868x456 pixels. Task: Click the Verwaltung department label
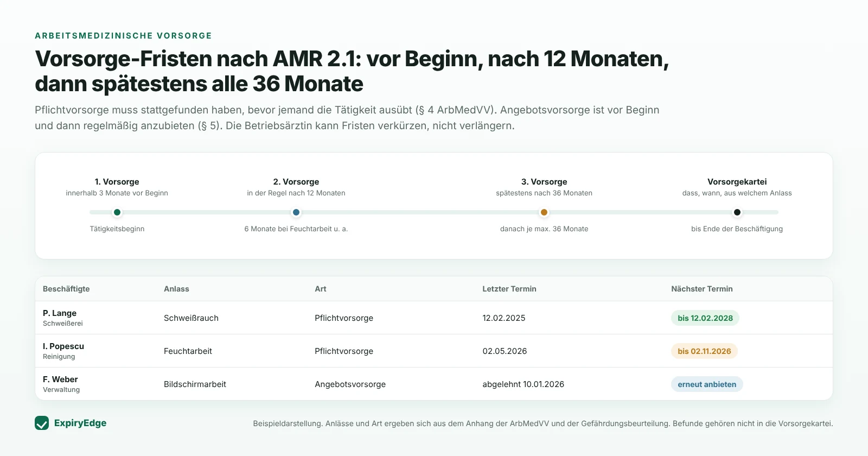point(61,390)
